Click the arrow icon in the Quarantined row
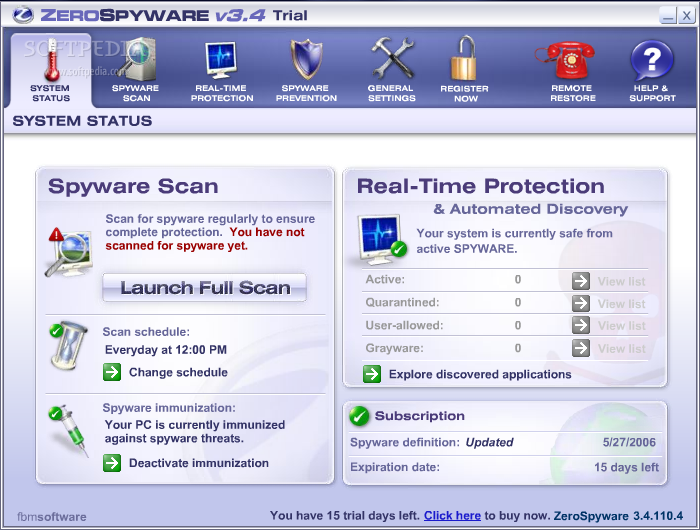 click(x=581, y=303)
